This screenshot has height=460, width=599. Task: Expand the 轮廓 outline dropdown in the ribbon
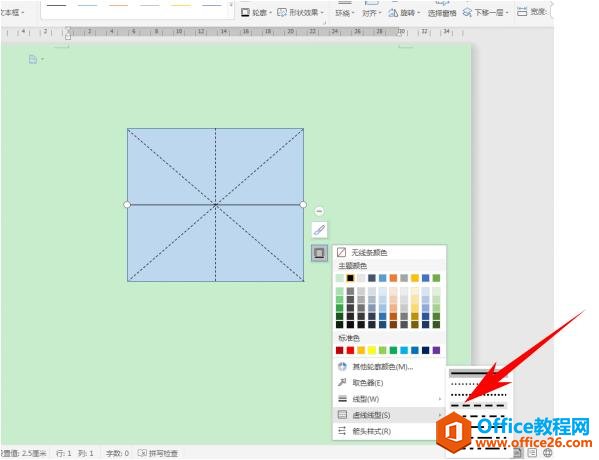coord(257,13)
